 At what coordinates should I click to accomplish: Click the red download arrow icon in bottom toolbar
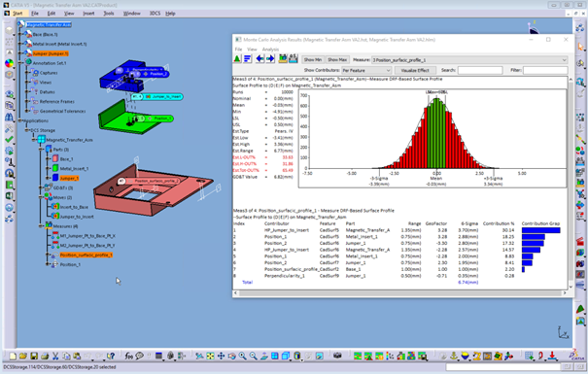tap(552, 356)
